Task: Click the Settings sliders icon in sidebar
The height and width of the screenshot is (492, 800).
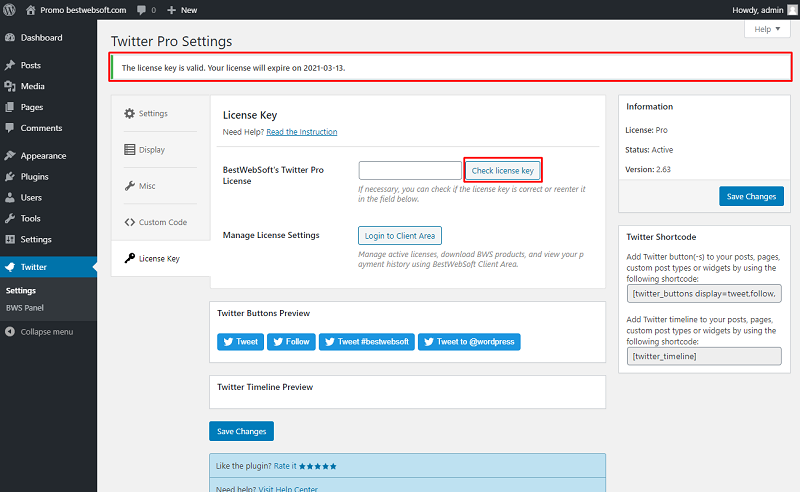Action: [x=10, y=239]
